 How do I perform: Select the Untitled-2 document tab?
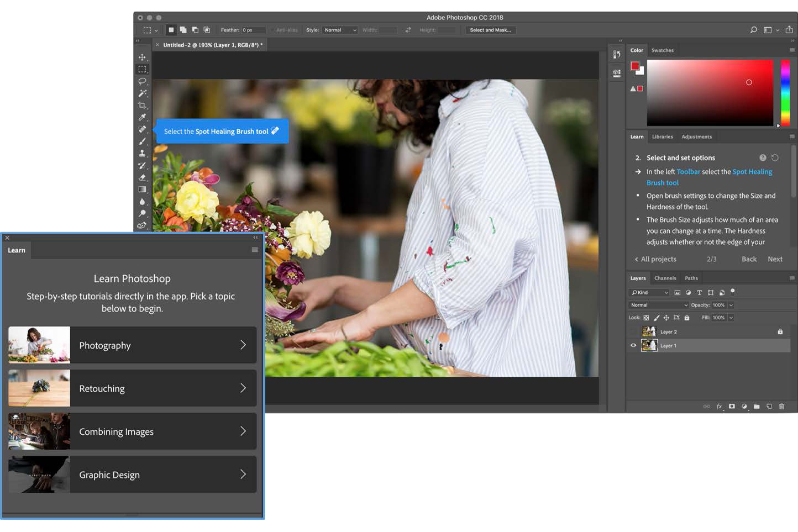[209, 45]
